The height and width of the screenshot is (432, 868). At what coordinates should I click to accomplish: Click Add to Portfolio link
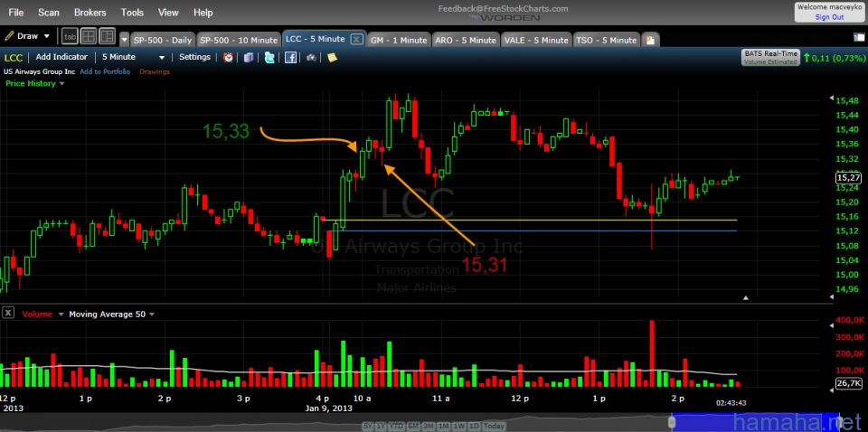[x=105, y=71]
